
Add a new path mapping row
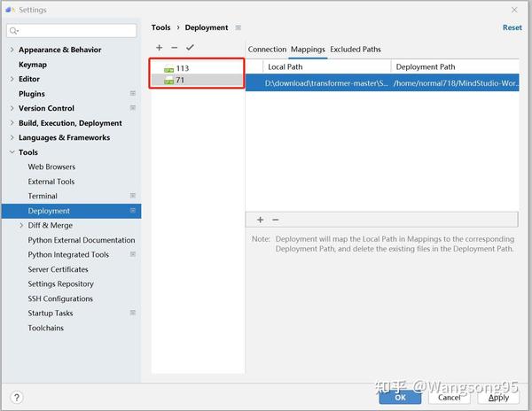click(260, 220)
